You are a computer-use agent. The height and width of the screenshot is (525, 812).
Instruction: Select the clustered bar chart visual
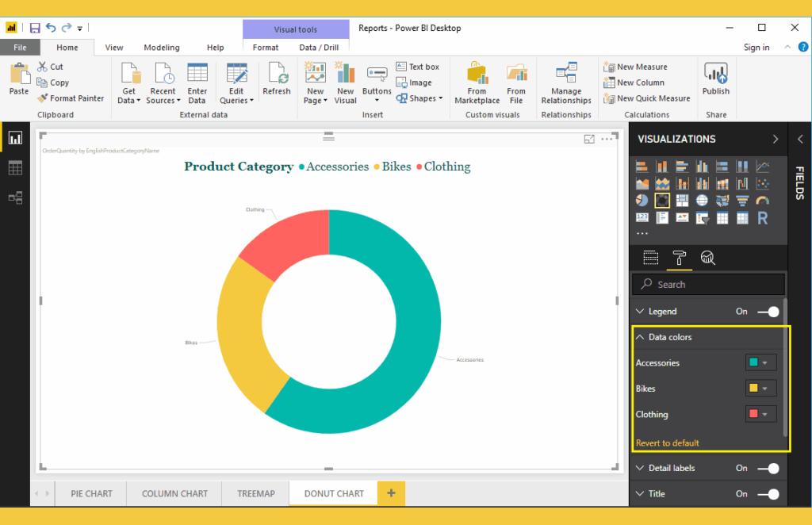tap(682, 167)
